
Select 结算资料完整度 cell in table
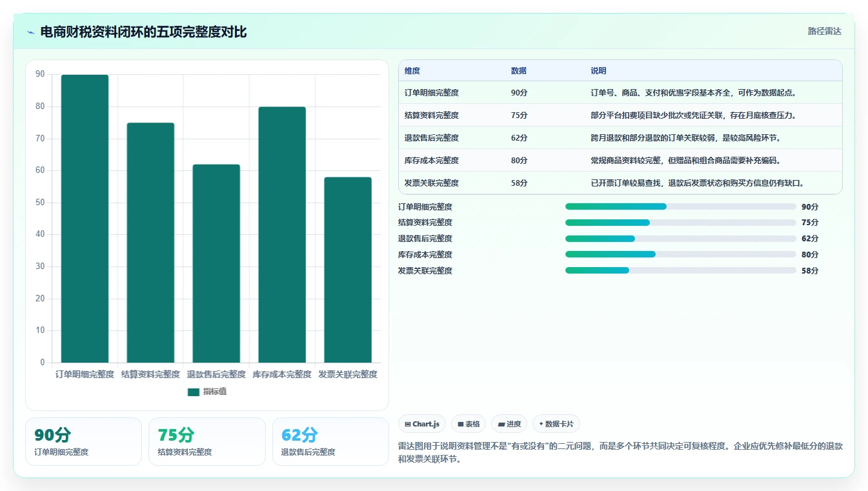point(432,115)
